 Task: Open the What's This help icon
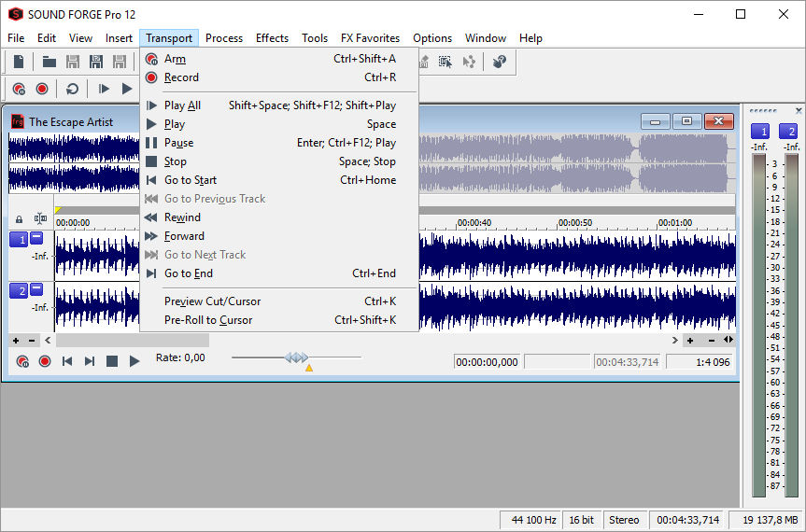point(499,62)
